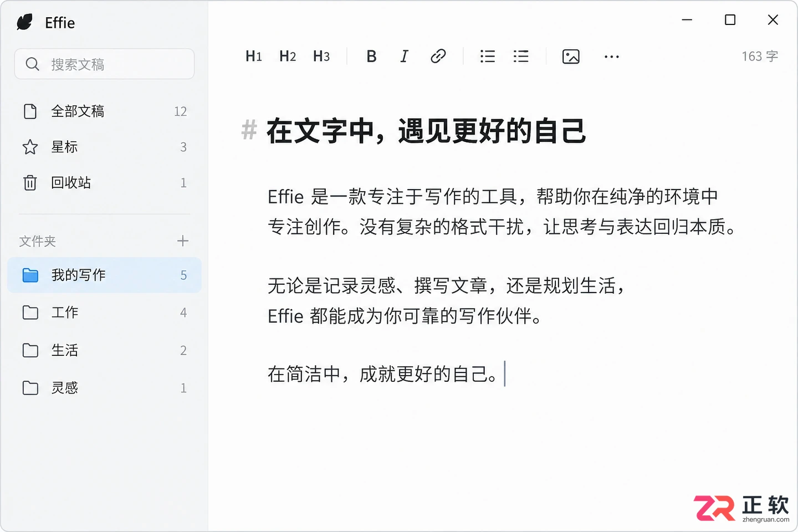Click the line 在简洁中，成就更好的自己
The width and height of the screenshot is (798, 532).
tap(382, 374)
